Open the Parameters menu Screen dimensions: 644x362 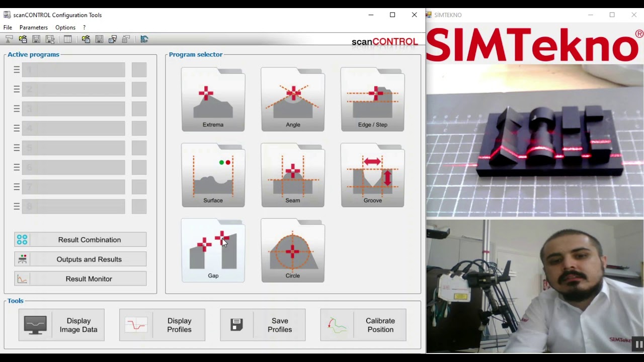click(33, 27)
